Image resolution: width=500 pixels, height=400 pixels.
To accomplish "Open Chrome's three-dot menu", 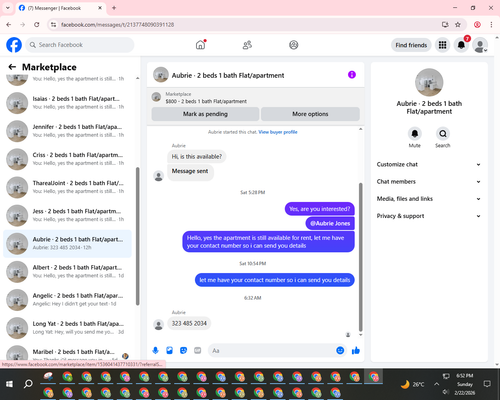I will pyautogui.click(x=491, y=24).
